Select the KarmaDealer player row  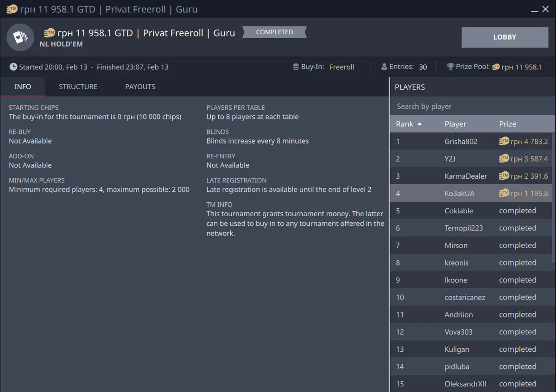pyautogui.click(x=466, y=176)
